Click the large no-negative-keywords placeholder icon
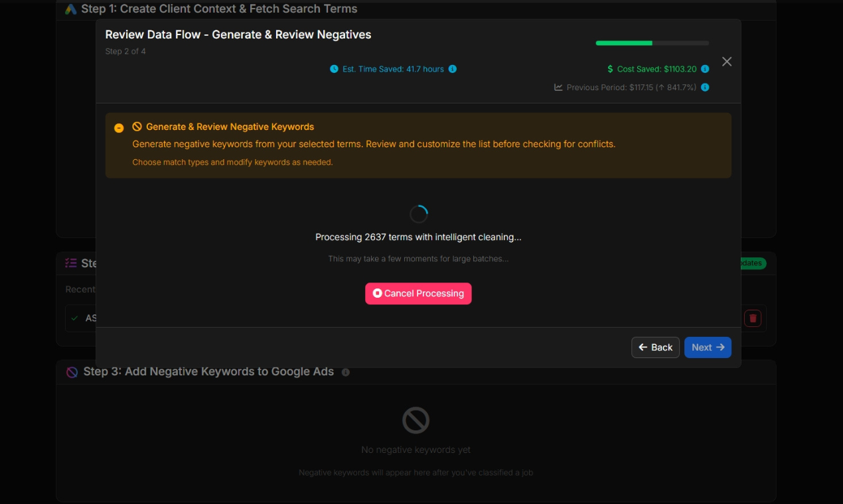 (416, 420)
